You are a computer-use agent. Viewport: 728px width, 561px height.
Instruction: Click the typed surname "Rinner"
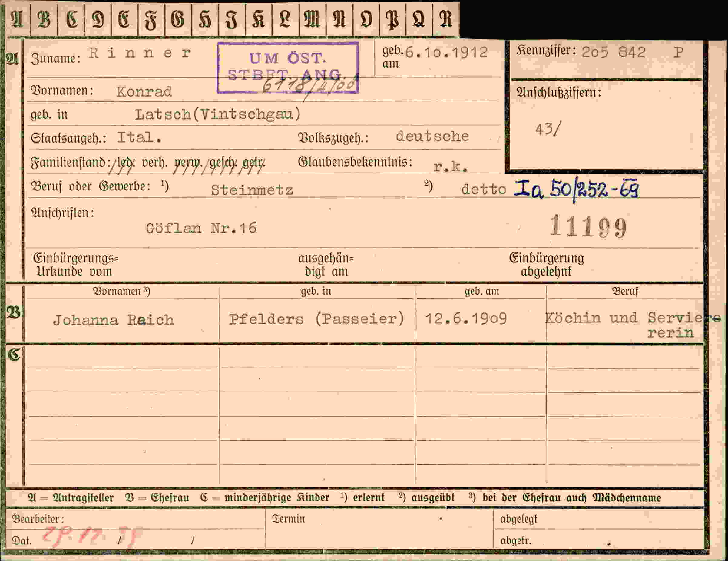[140, 53]
